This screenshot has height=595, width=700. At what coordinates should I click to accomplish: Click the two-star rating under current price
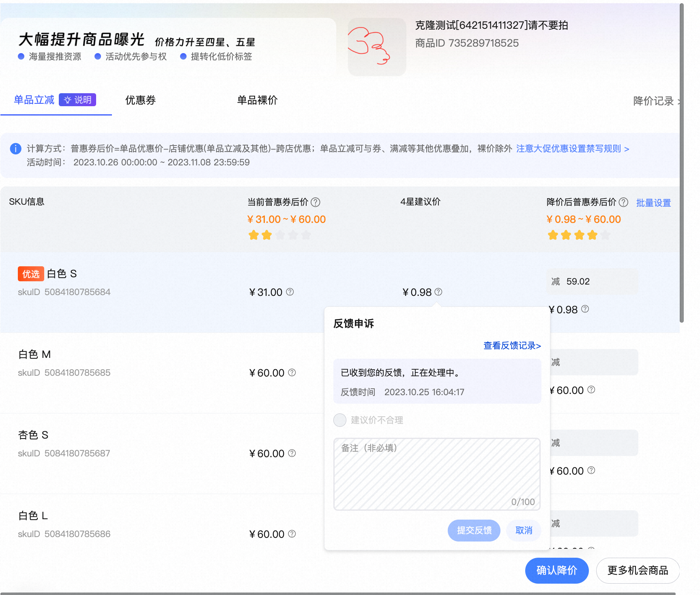(x=280, y=235)
